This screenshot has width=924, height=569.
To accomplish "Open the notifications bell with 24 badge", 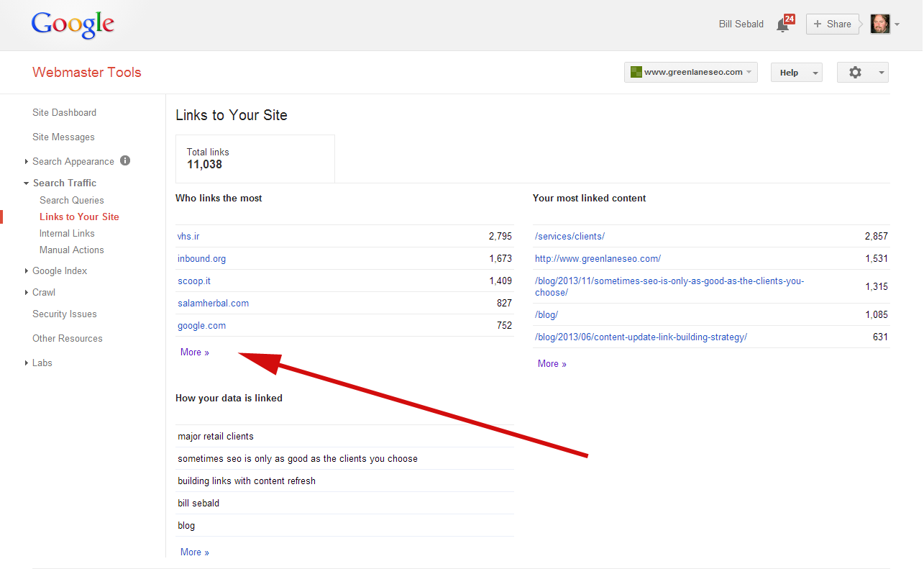I will pos(785,24).
